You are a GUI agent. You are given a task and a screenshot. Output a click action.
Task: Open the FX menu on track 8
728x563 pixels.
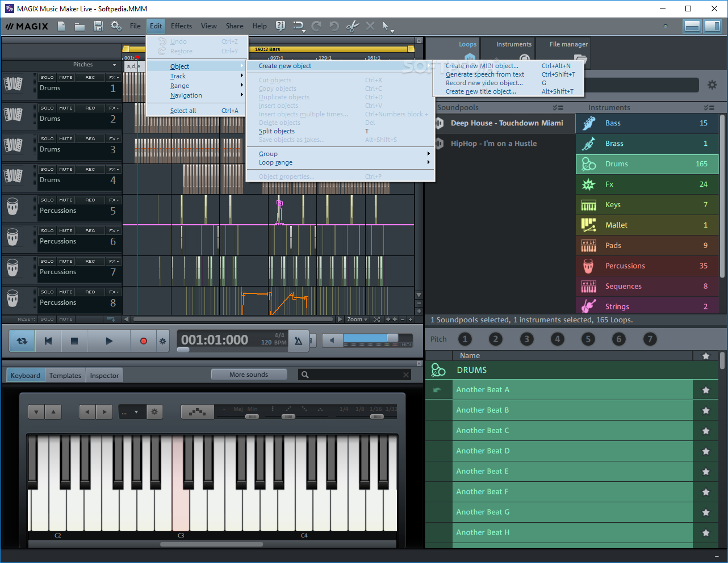pyautogui.click(x=114, y=292)
